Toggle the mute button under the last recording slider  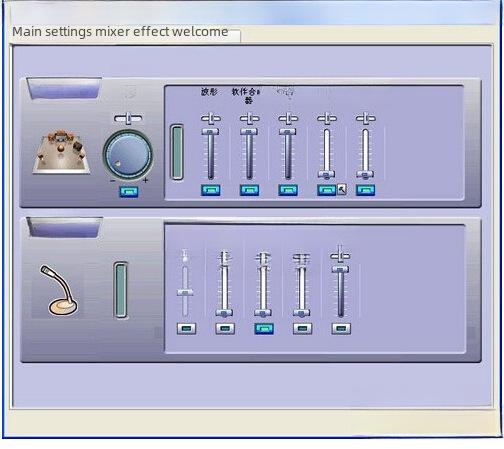pos(341,329)
